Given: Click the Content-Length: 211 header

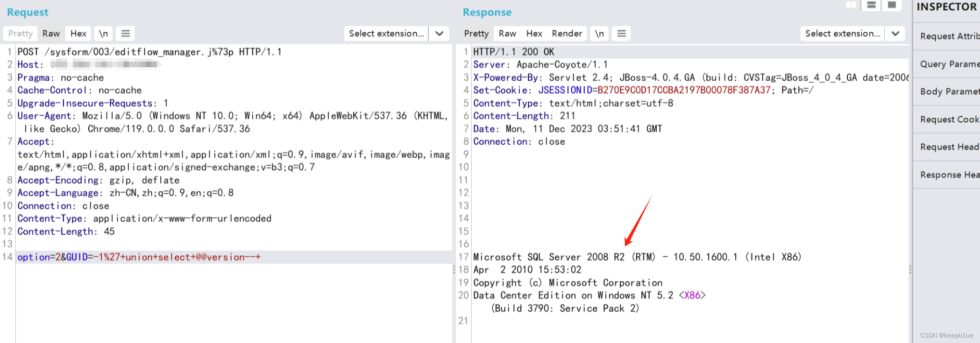Looking at the screenshot, I should pos(524,116).
